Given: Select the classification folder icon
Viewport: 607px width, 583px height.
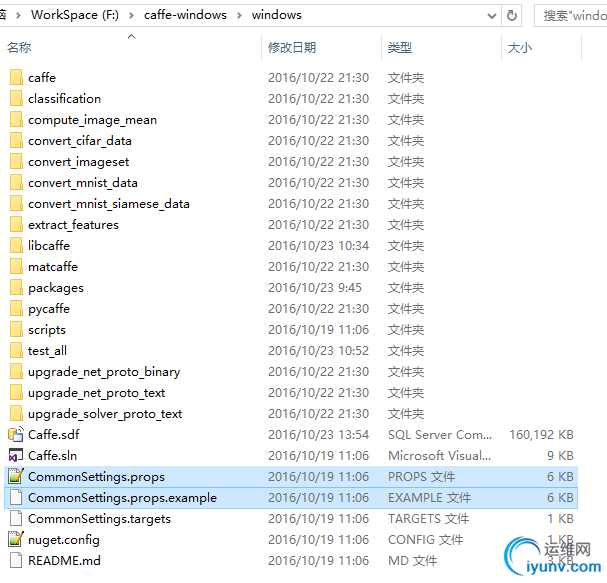Looking at the screenshot, I should click(x=16, y=98).
